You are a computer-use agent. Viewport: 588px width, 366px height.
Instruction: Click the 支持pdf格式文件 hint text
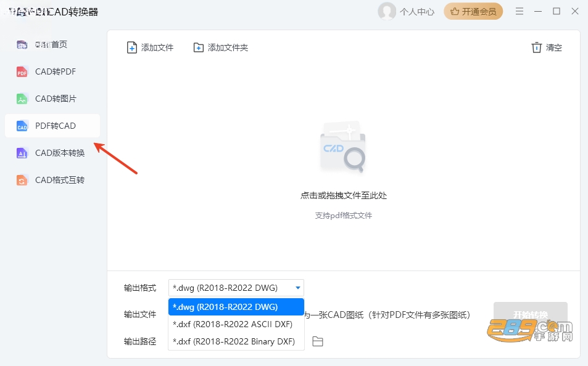point(344,216)
